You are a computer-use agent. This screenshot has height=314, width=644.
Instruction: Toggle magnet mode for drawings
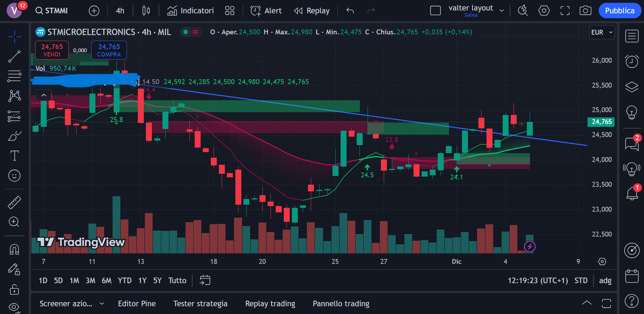tap(14, 250)
